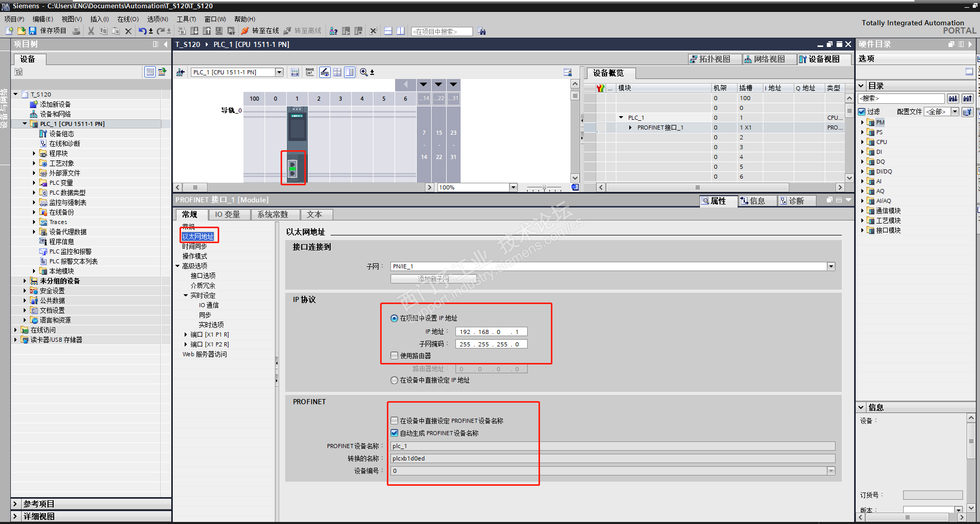Image resolution: width=980 pixels, height=524 pixels.
Task: Open the 项目(P) menu
Action: (x=14, y=19)
